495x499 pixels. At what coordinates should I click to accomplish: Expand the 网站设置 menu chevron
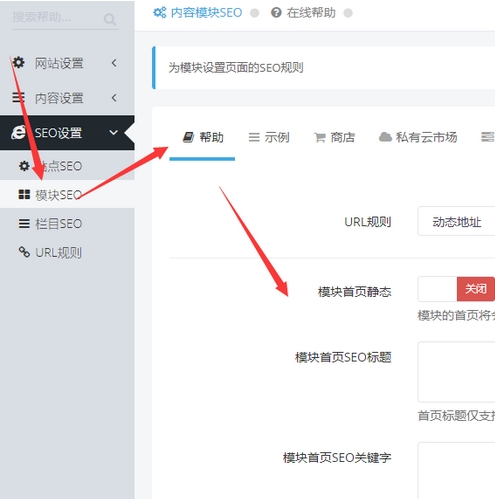(114, 63)
